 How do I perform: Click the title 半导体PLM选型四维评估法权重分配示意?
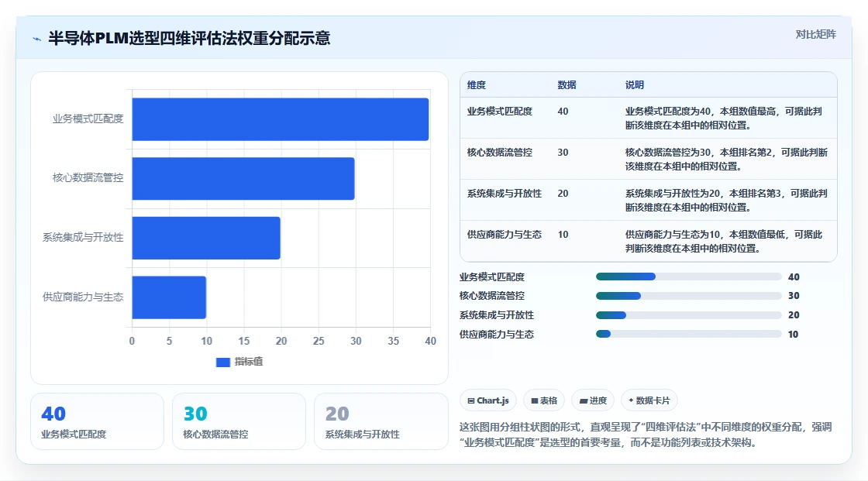(x=189, y=38)
